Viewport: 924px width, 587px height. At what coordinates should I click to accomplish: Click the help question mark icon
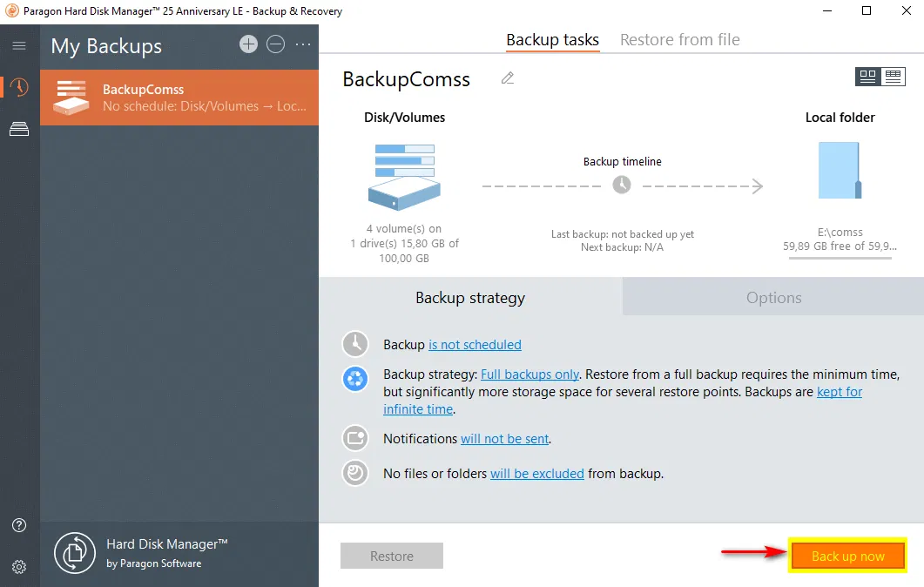coord(19,525)
